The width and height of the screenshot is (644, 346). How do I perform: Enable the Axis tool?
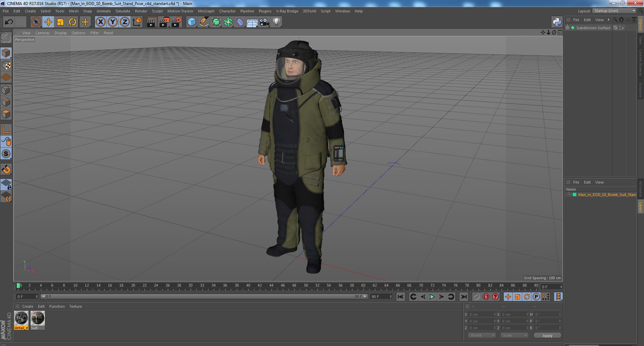(x=6, y=130)
